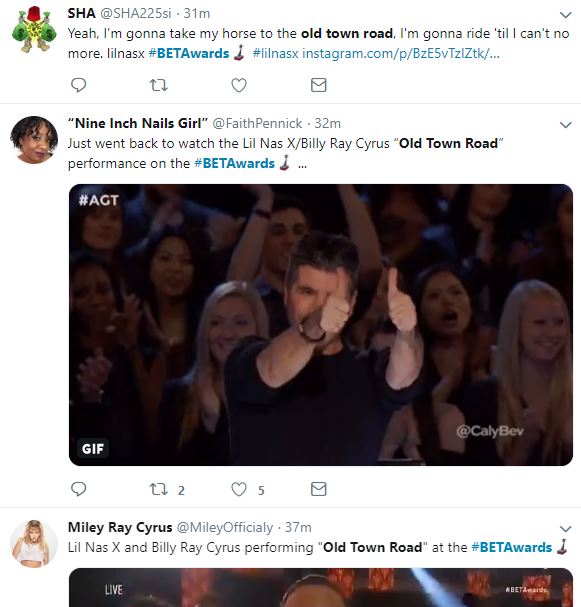Open Miley Ray Cyrus profile picture
This screenshot has height=607, width=581.
point(34,544)
